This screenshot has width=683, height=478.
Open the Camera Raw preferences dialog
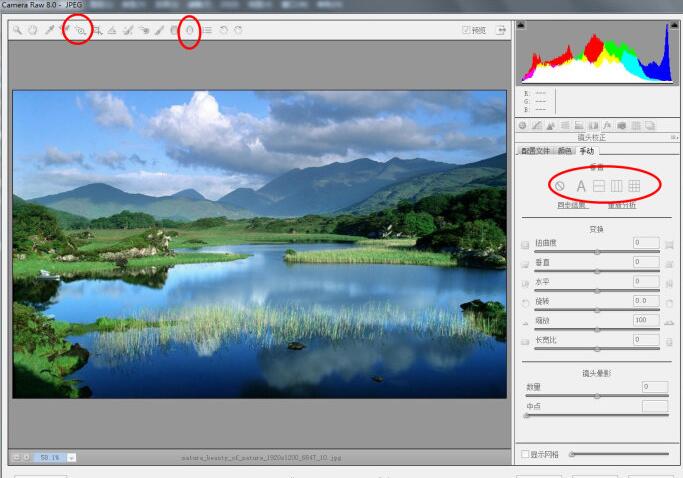pos(207,30)
